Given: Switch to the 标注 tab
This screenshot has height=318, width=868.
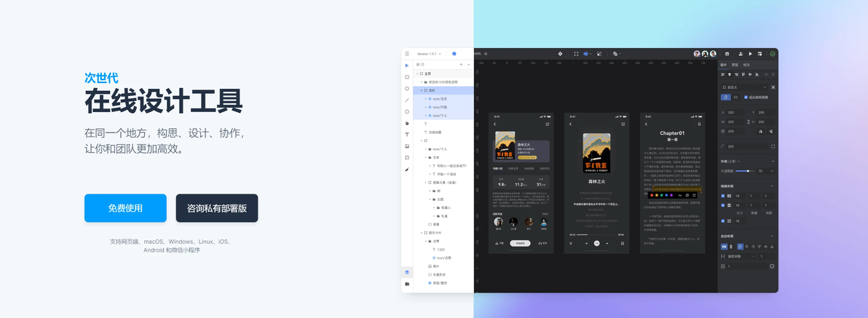Looking at the screenshot, I should [x=746, y=65].
